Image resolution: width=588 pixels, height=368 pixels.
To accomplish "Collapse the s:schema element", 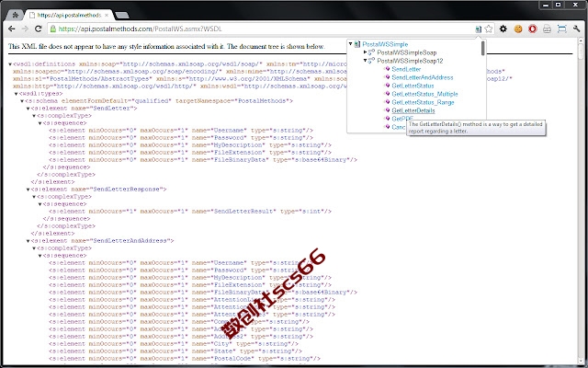I will pyautogui.click(x=22, y=101).
